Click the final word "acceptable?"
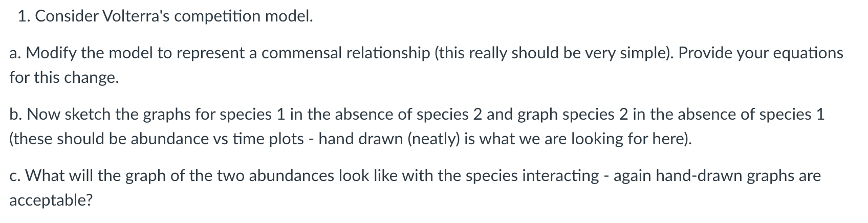This screenshot has height=223, width=868. pyautogui.click(x=51, y=200)
